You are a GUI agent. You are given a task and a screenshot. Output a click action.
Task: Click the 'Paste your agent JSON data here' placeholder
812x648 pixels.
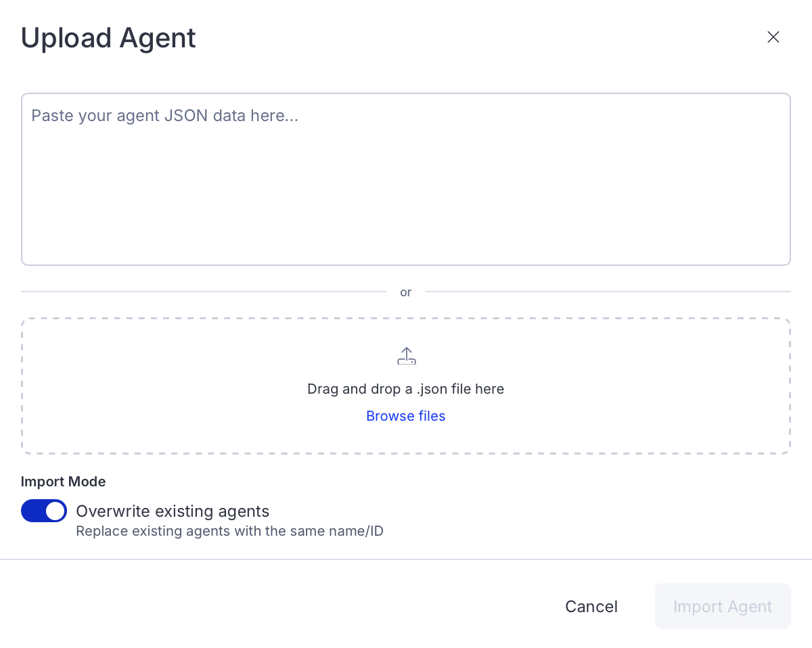164,116
